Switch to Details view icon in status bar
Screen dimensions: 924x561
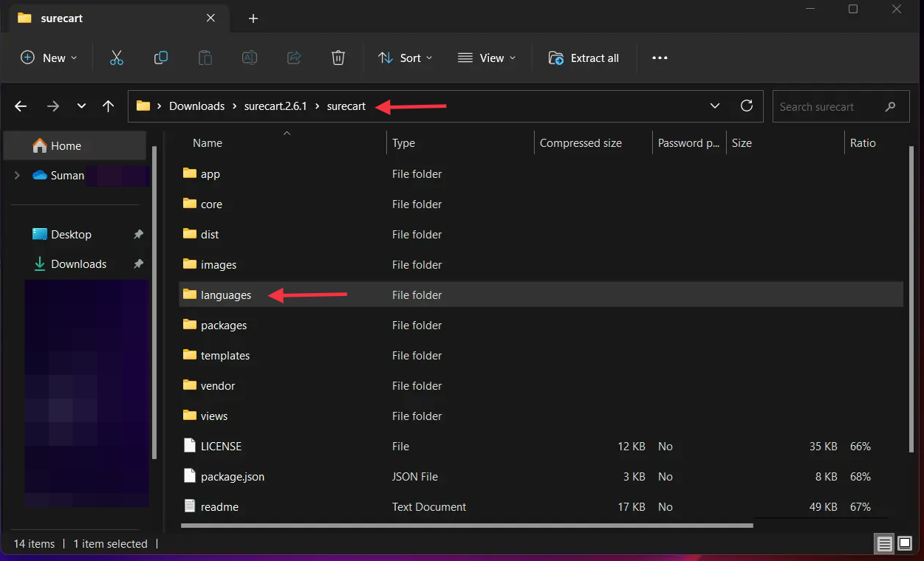[x=884, y=544]
